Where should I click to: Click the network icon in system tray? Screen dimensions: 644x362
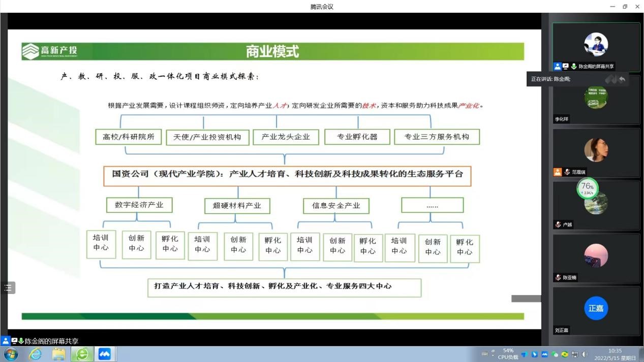(x=575, y=354)
